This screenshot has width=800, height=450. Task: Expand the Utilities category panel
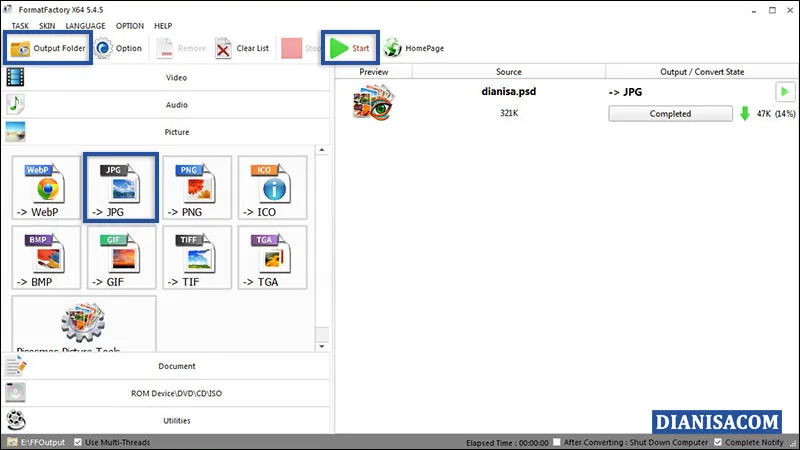point(166,420)
